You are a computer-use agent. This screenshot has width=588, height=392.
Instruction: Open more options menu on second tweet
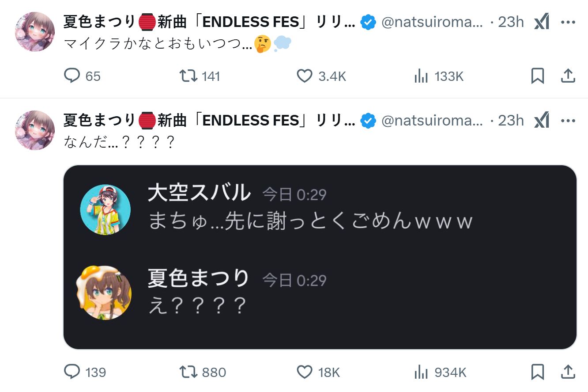point(568,120)
